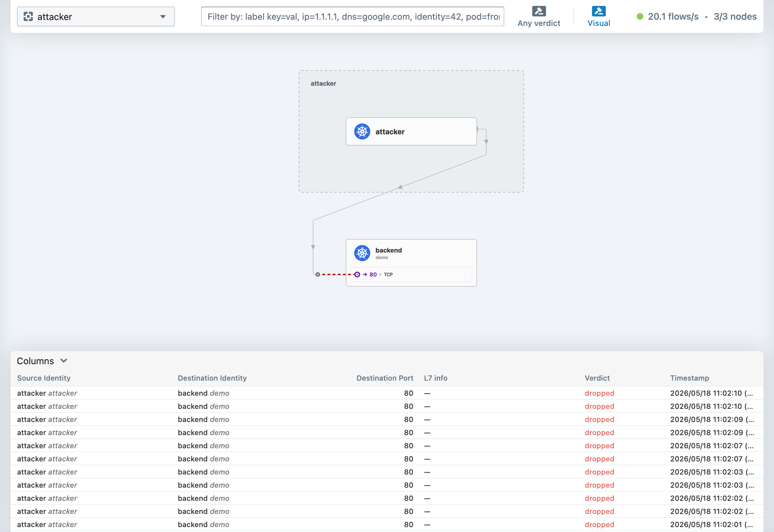The image size is (774, 532).
Task: Select the attacker service card
Action: click(411, 131)
